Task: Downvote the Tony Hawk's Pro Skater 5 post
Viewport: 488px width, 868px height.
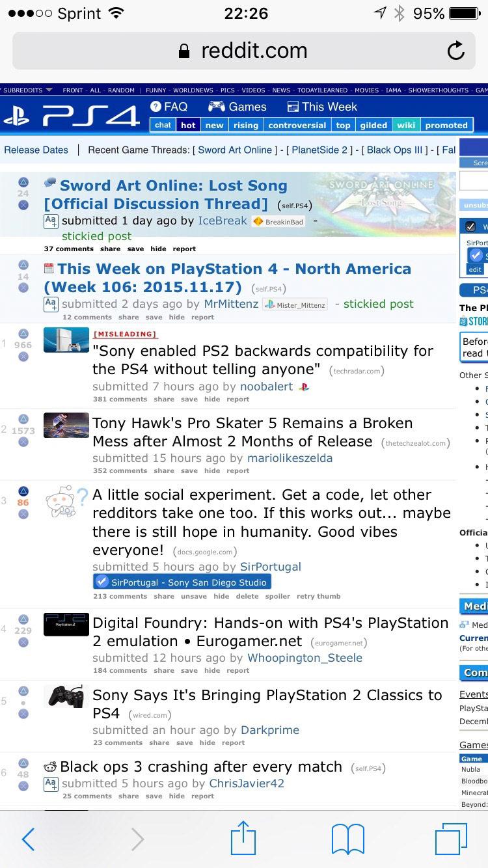Action: coord(23,442)
